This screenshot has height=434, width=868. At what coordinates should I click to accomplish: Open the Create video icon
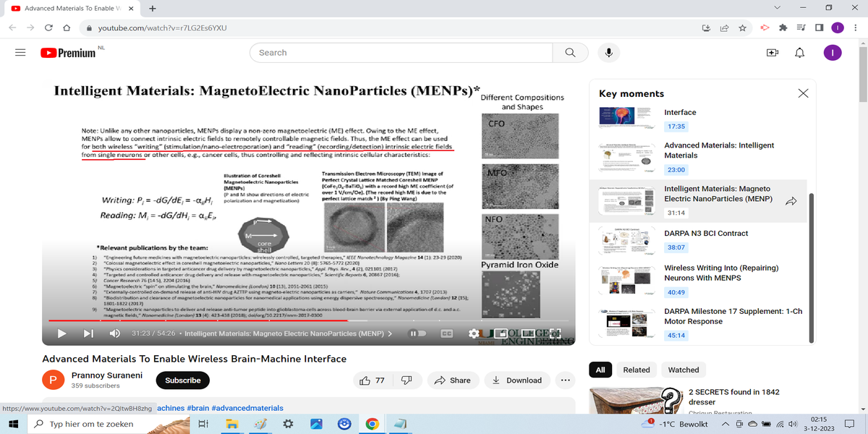tap(773, 53)
